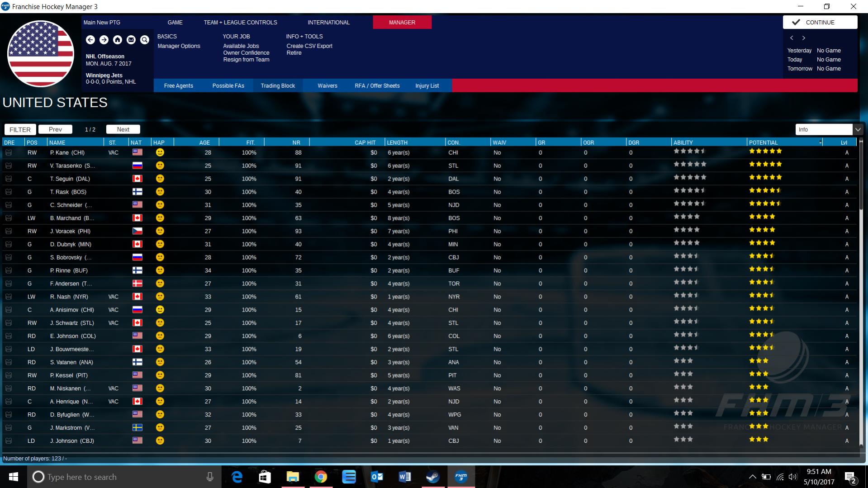The image size is (868, 488).
Task: Click the search magnifier icon
Action: point(145,40)
